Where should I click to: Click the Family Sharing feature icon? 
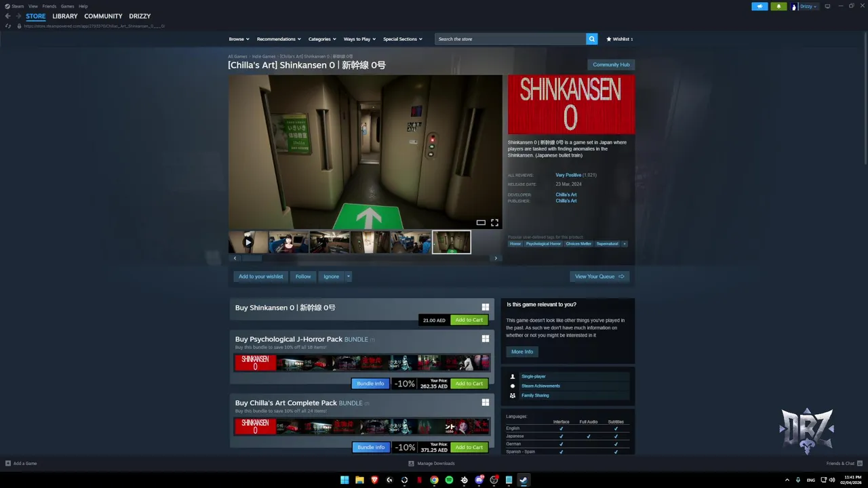click(513, 395)
